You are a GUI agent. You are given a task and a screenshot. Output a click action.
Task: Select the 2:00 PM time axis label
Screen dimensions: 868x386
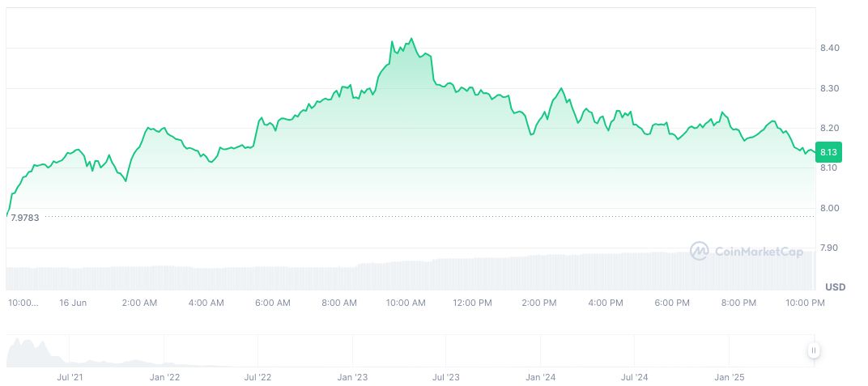coord(539,303)
